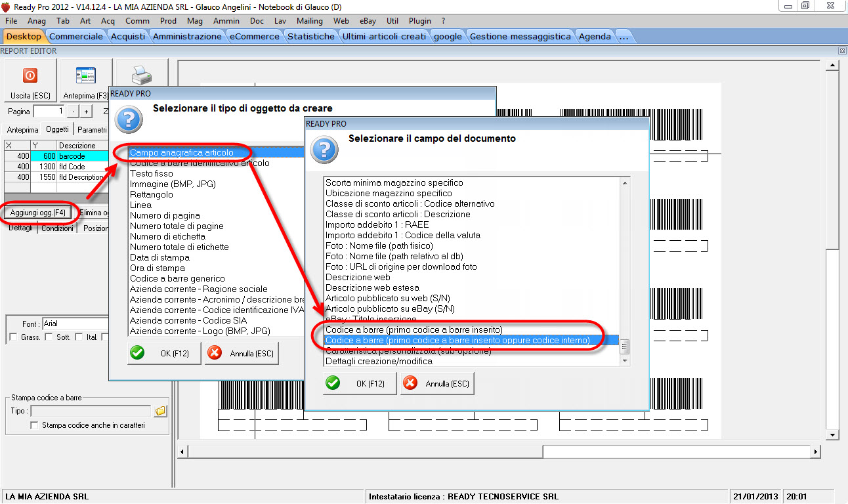Click the up arrow of the document field list scrollbar

coord(625,182)
